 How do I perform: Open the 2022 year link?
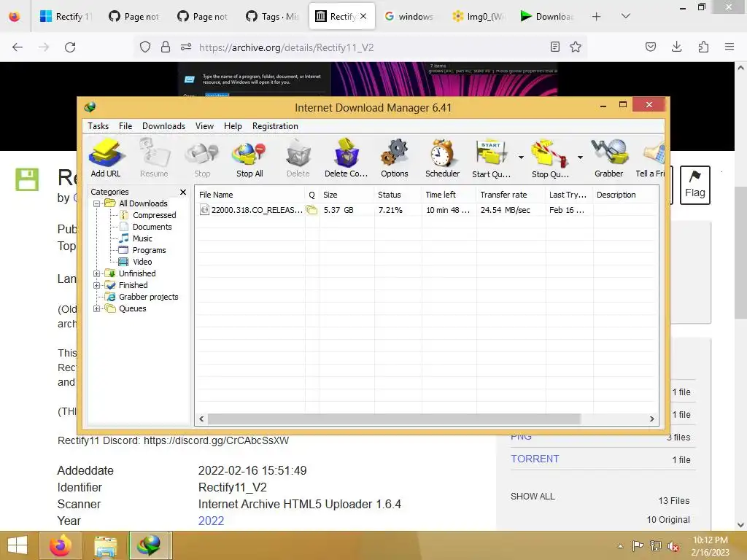click(x=211, y=521)
